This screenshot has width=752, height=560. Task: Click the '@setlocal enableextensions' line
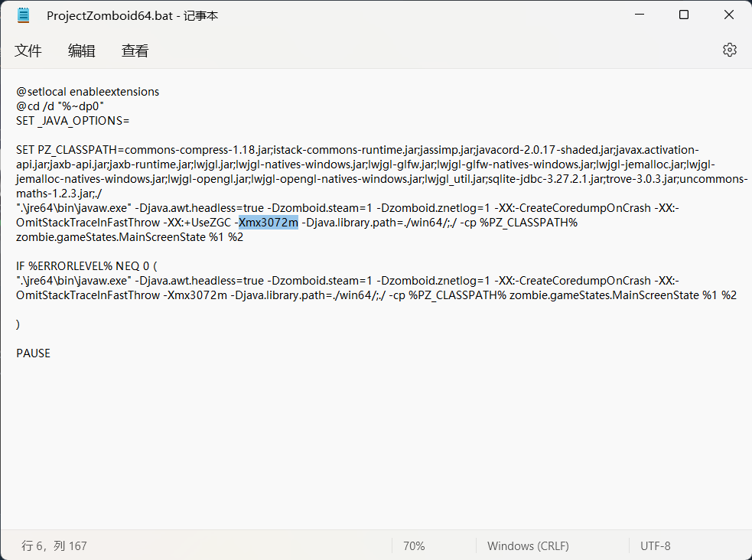click(88, 92)
